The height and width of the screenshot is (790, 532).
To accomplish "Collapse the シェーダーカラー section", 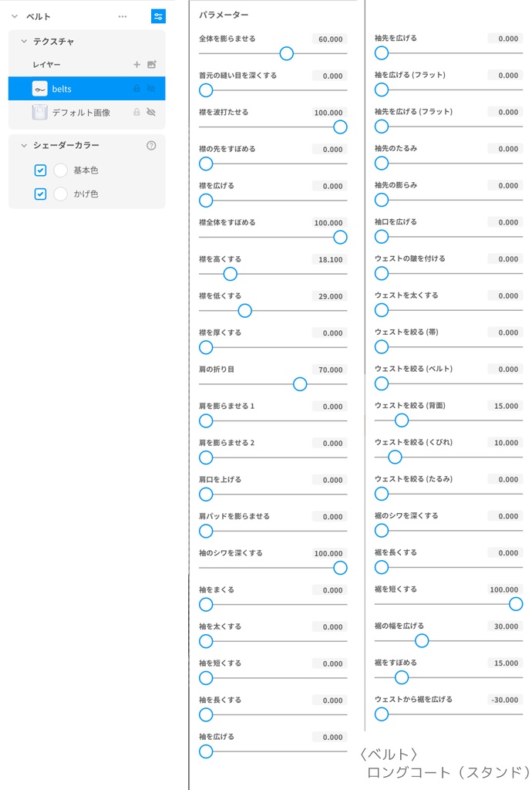I will pyautogui.click(x=22, y=145).
